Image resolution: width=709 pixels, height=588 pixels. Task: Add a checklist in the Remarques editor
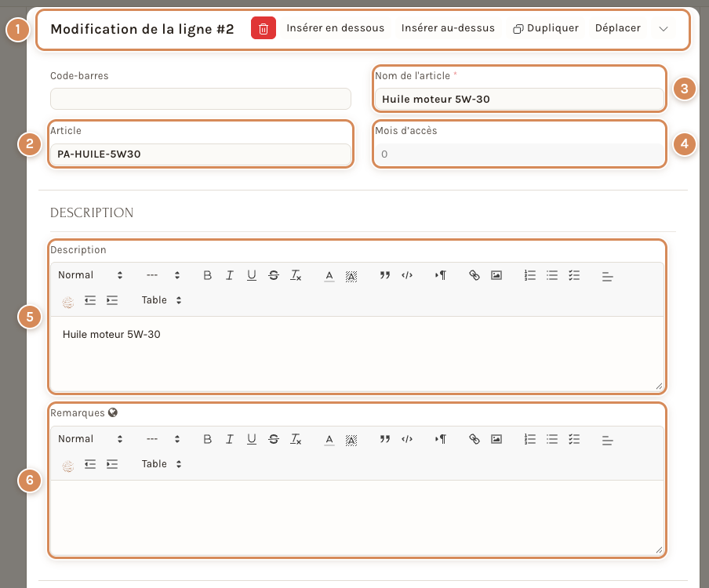574,439
